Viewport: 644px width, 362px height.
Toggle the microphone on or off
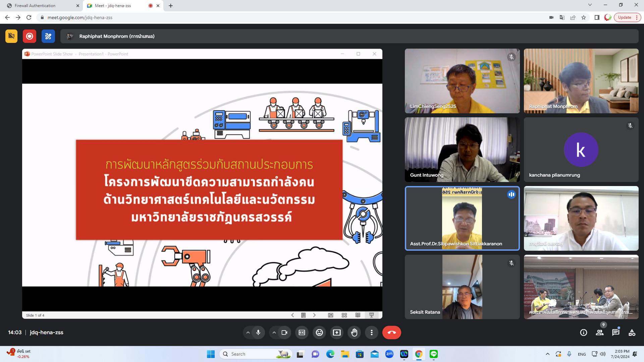point(258,333)
